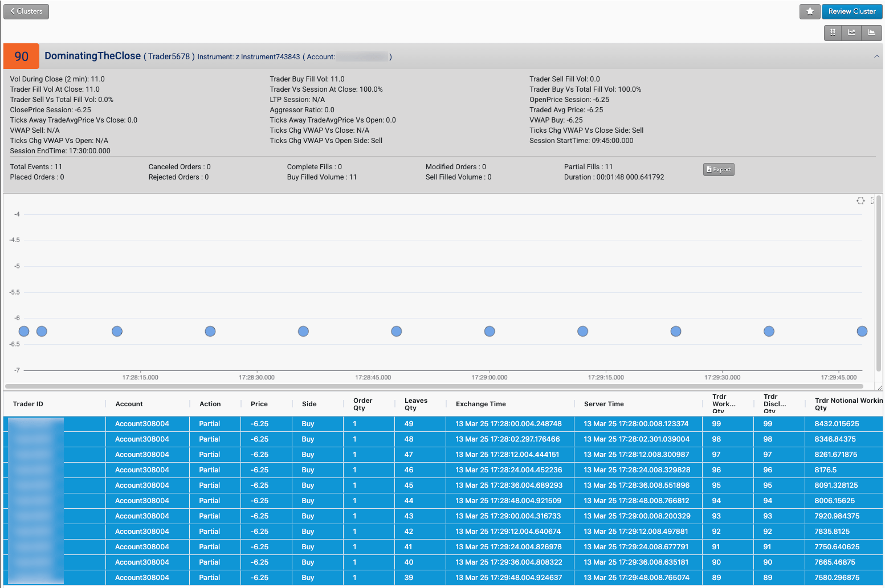885x588 pixels.
Task: Open the line chart view icon
Action: pyautogui.click(x=852, y=33)
